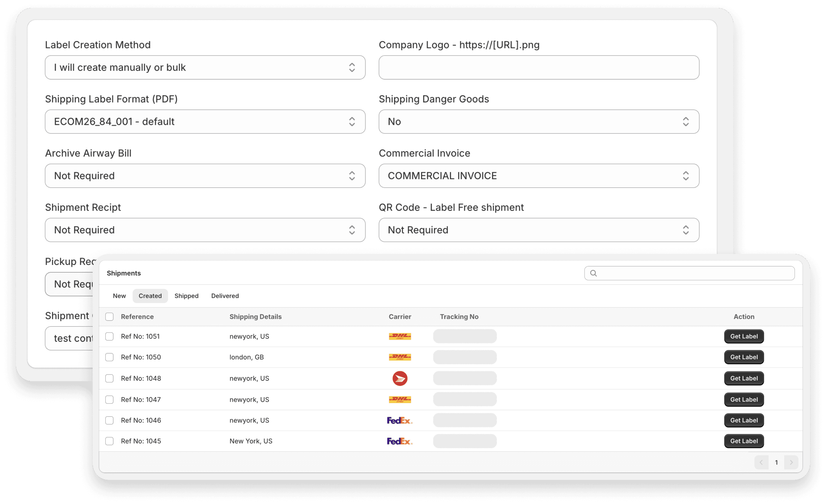Click the DHL carrier icon for Ref 1050
The image size is (826, 504).
tap(400, 357)
